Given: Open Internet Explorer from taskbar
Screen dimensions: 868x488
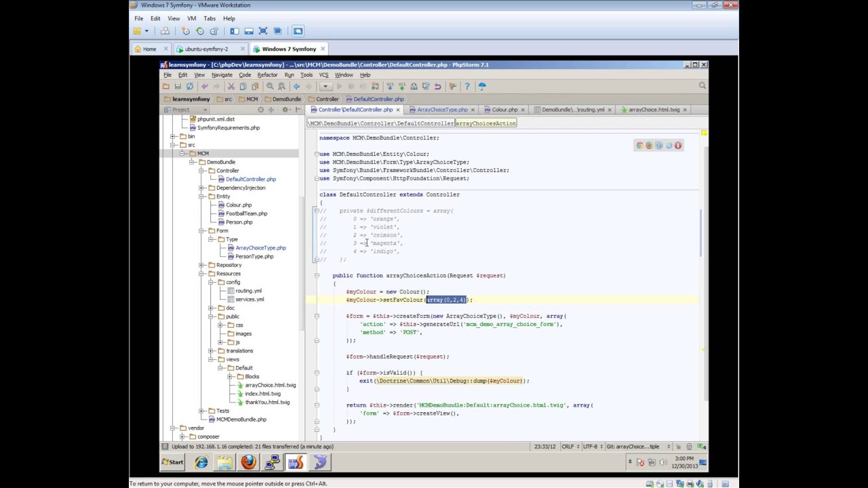Looking at the screenshot, I should pos(201,462).
